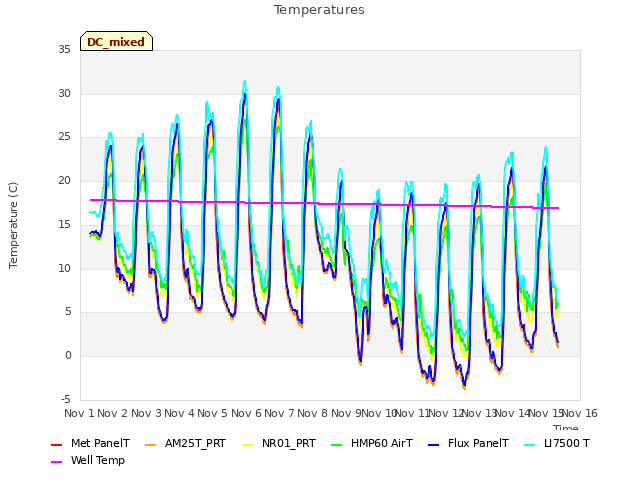Screen dimensions: 640x480
Task: Toggle Well Temp legend entry
Action: point(88,461)
